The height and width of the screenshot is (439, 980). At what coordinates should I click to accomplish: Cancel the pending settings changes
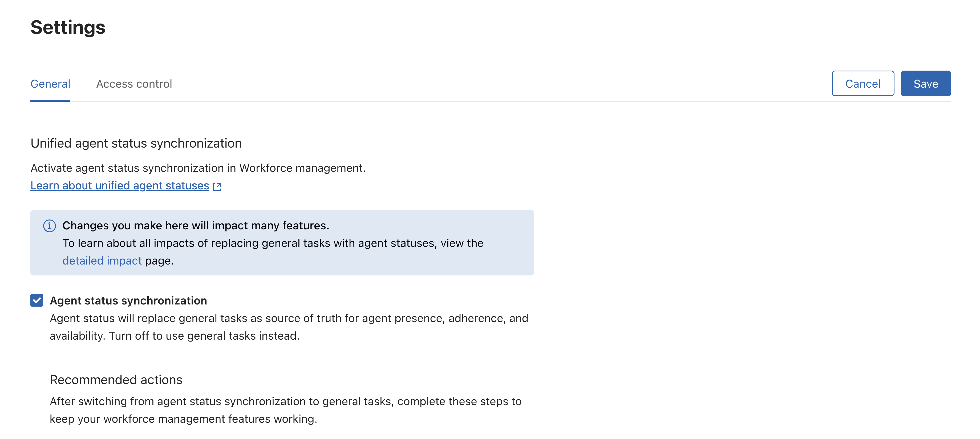[x=862, y=83]
